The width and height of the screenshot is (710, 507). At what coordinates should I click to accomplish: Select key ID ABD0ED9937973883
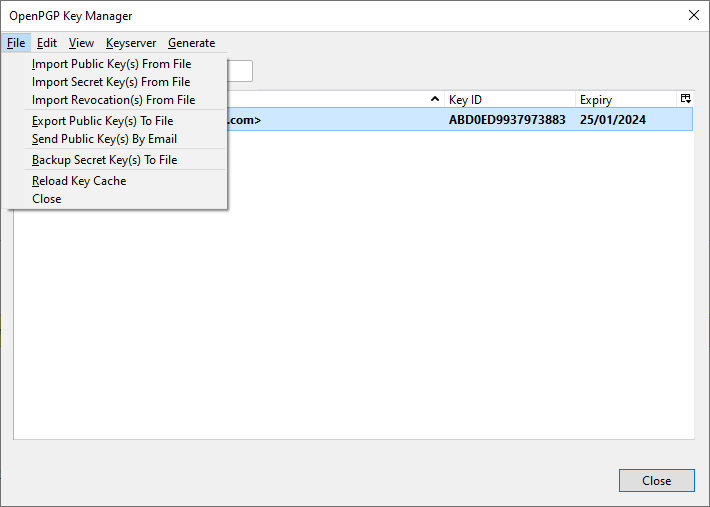(507, 120)
